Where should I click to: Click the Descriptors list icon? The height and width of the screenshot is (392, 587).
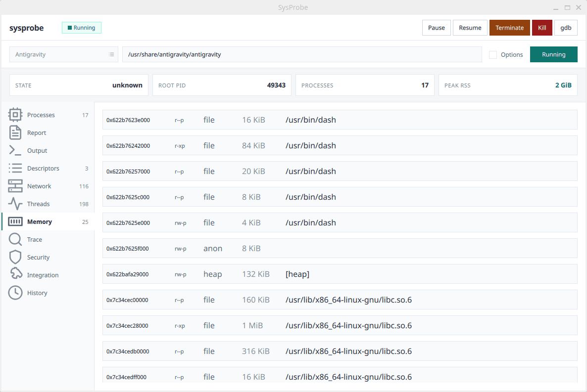(x=15, y=169)
